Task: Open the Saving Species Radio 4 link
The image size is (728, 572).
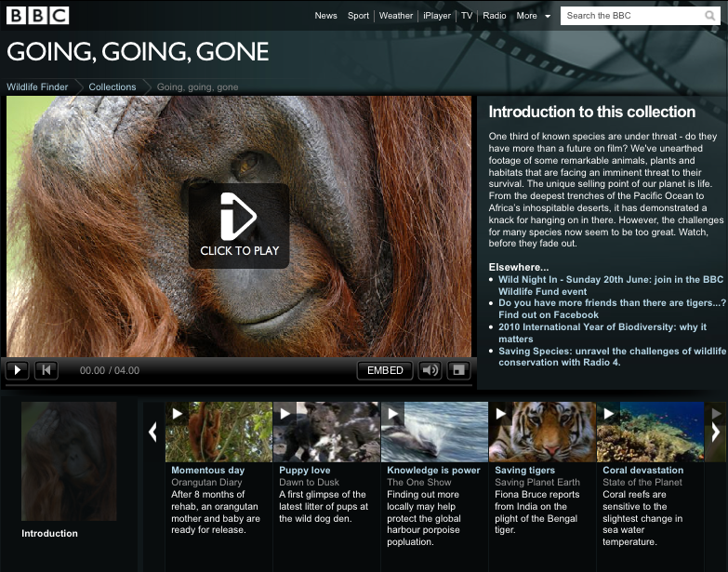Action: [x=612, y=356]
